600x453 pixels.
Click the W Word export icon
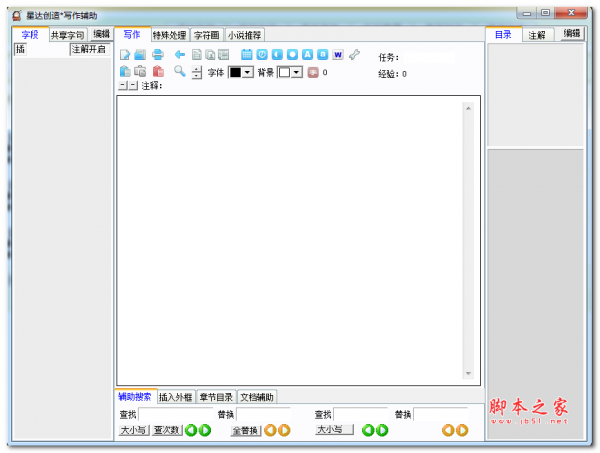tap(338, 55)
